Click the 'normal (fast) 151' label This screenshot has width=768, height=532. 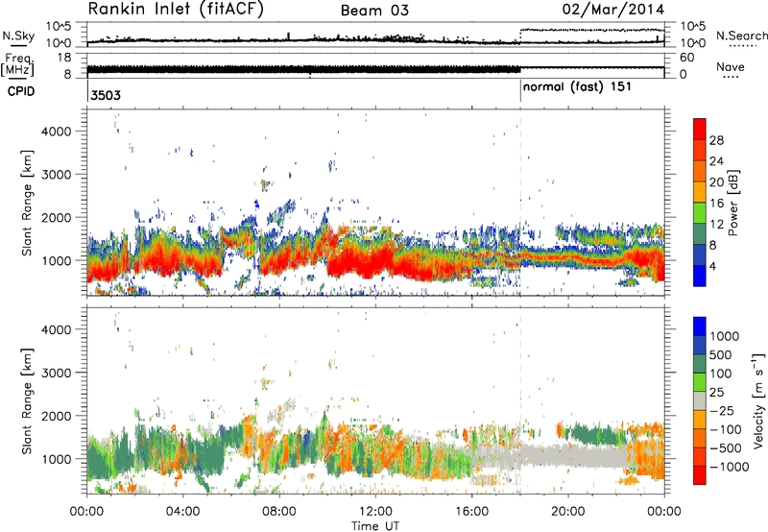(x=578, y=87)
